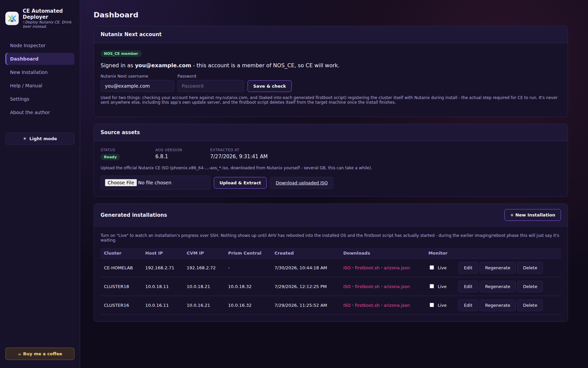Download the ISO for CE-HOMELAB
The image size is (588, 368).
(347, 268)
